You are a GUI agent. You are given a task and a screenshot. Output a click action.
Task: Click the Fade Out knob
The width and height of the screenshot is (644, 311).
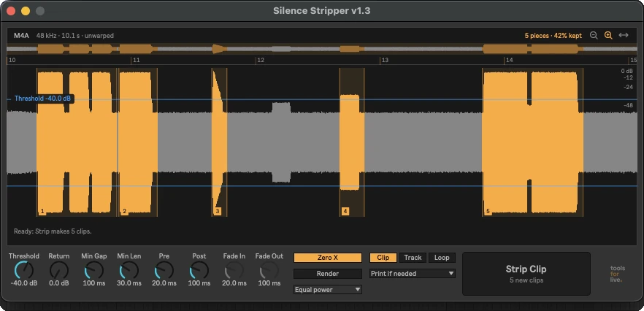coord(269,270)
